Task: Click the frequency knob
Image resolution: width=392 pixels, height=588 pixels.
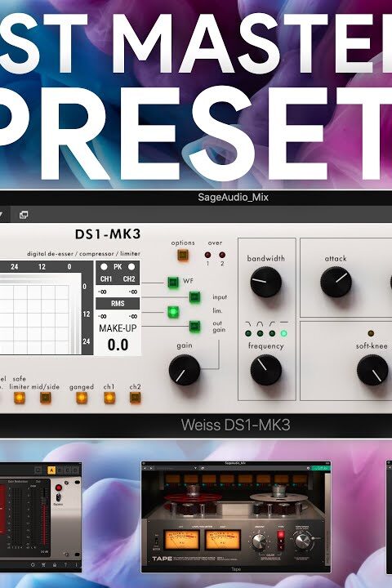Action: 266,370
